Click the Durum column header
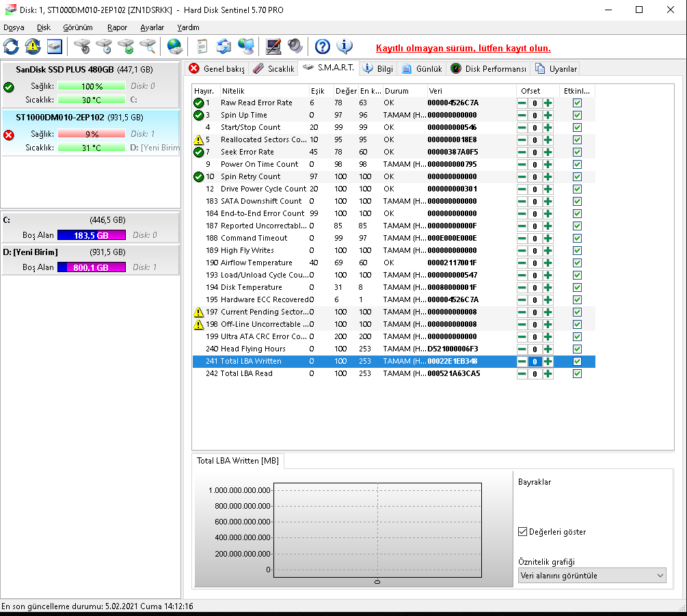Image resolution: width=687 pixels, height=616 pixels. 405,91
